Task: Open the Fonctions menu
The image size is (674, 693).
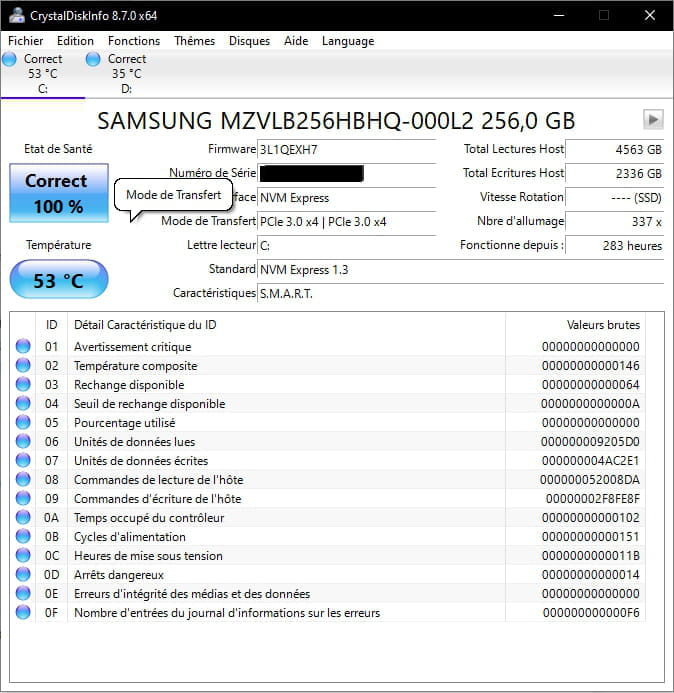Action: click(x=134, y=41)
